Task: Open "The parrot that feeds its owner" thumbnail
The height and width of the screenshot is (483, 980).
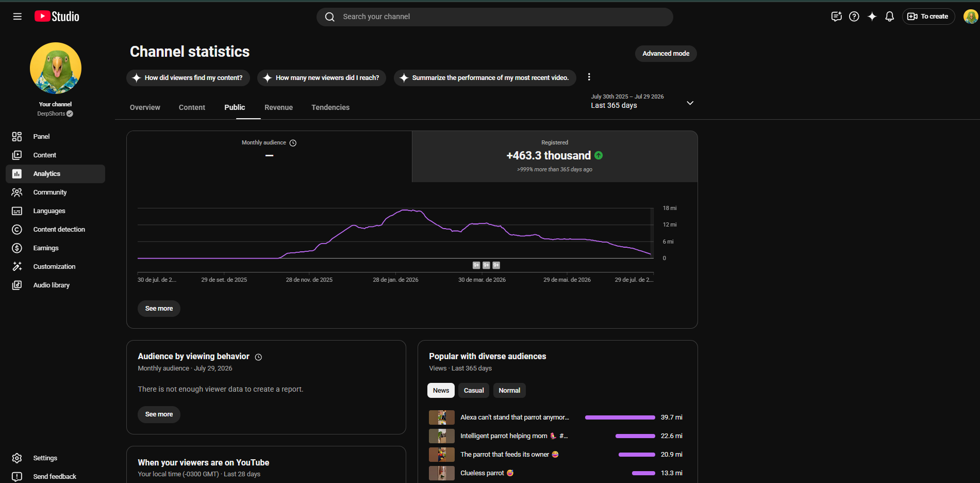Action: tap(442, 455)
